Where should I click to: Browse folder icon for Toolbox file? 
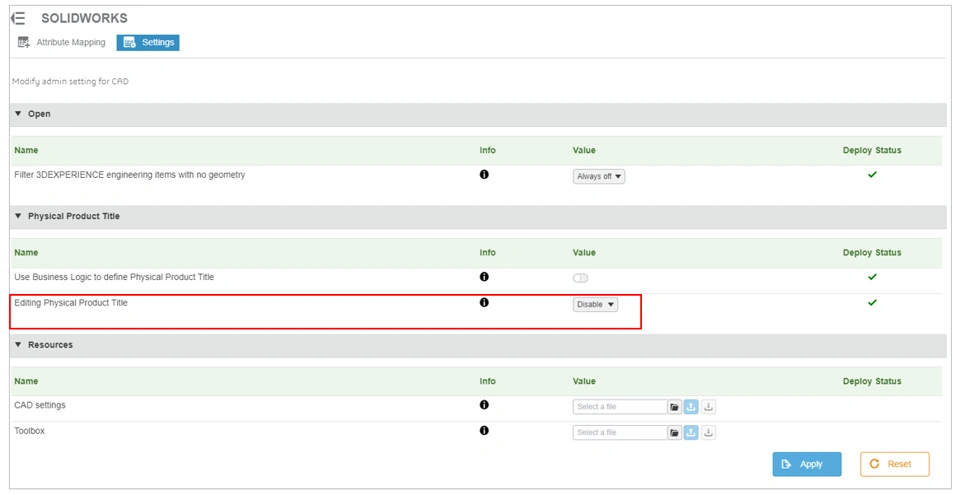675,433
